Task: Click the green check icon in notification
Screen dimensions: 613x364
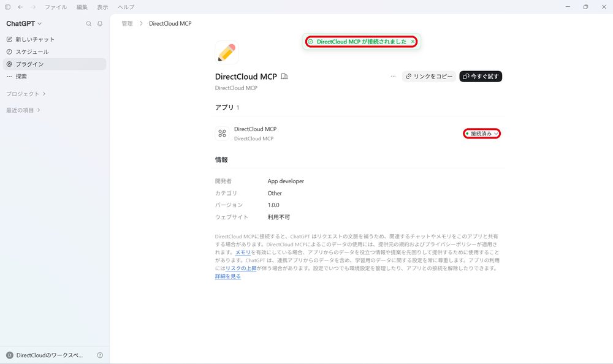Action: tap(310, 42)
